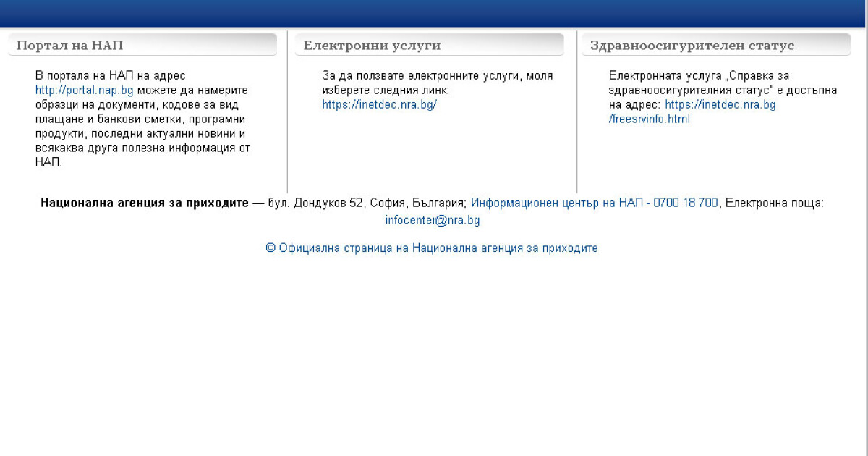868x456 pixels.
Task: Click the Електронна поща label
Action: pos(774,203)
